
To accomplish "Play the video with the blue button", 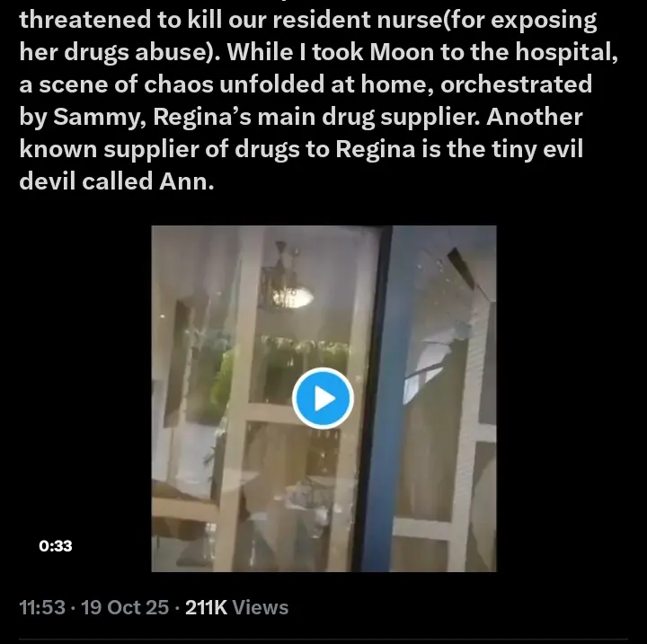I will coord(323,399).
